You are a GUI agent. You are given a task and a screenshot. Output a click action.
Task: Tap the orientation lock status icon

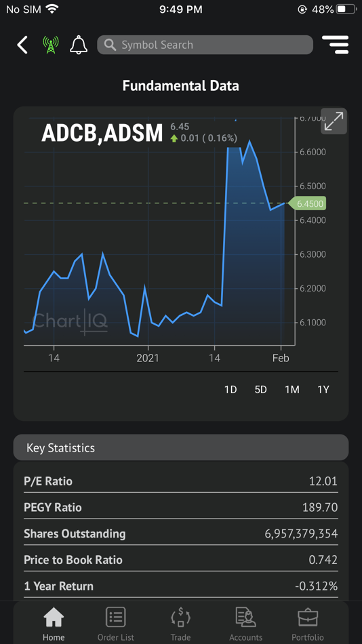pos(302,9)
